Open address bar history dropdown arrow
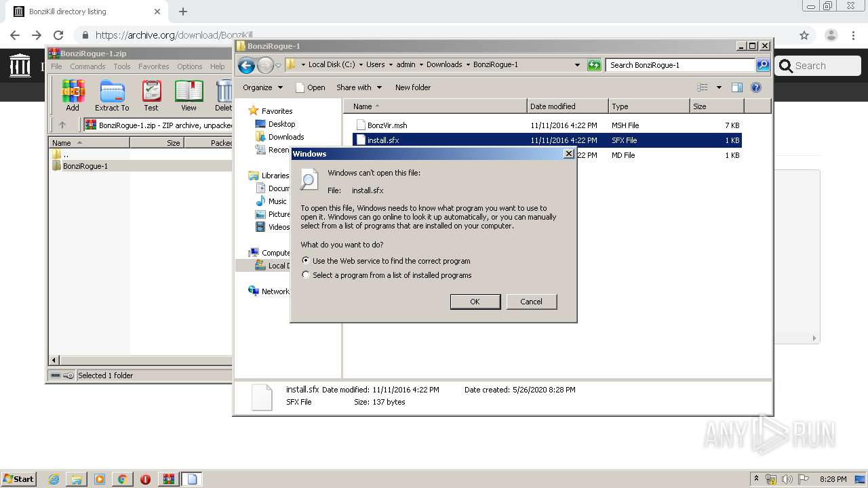The height and width of the screenshot is (488, 868). click(x=577, y=65)
